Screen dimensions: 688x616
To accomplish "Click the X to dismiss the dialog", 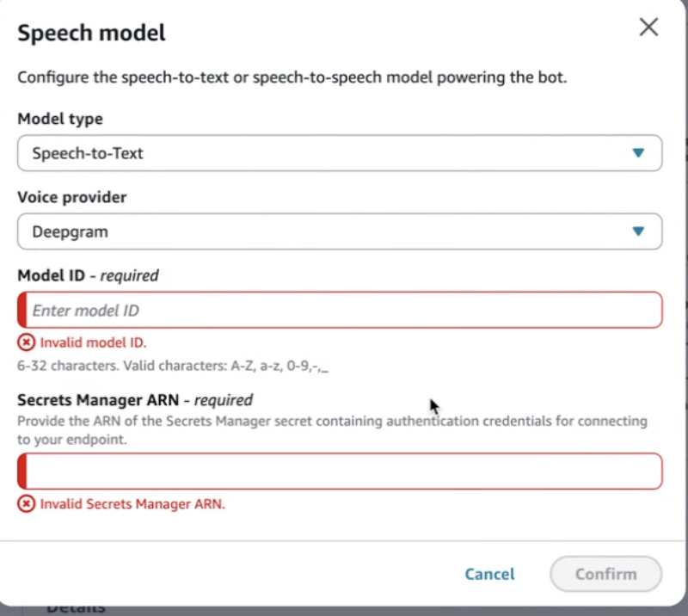I will pyautogui.click(x=648, y=27).
